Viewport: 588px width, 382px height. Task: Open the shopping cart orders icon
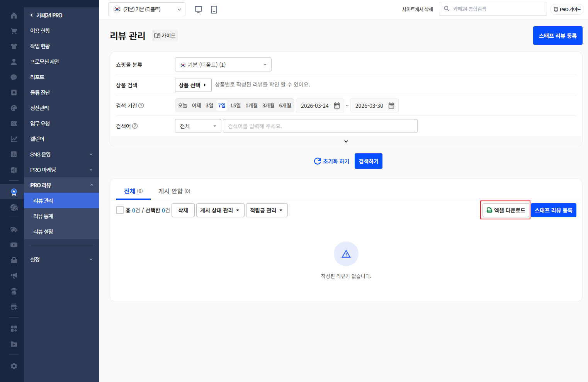tap(14, 31)
